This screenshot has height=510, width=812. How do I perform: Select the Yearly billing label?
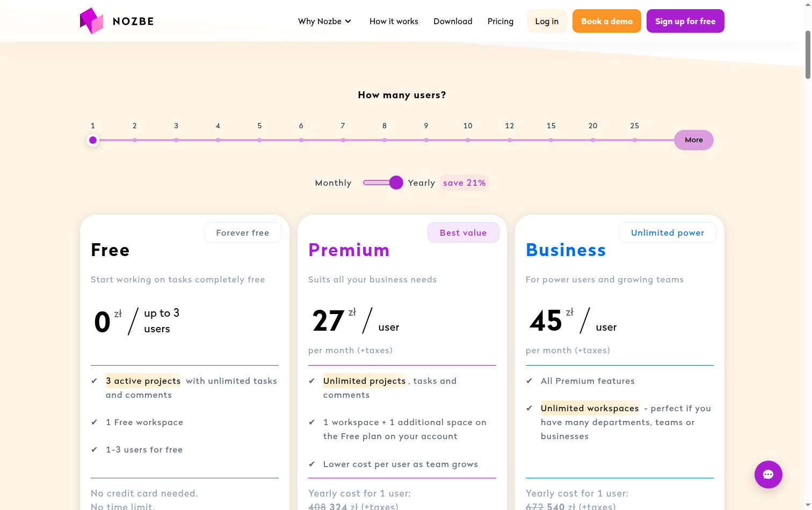coord(422,183)
